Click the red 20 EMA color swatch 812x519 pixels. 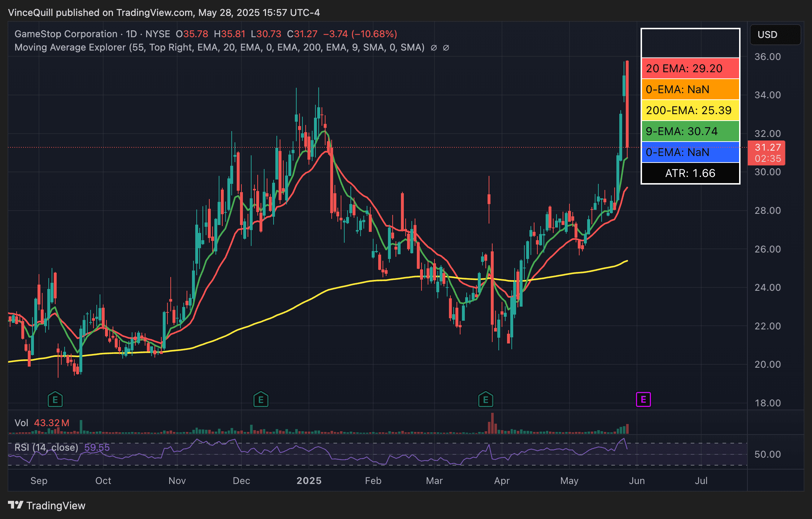coord(690,68)
